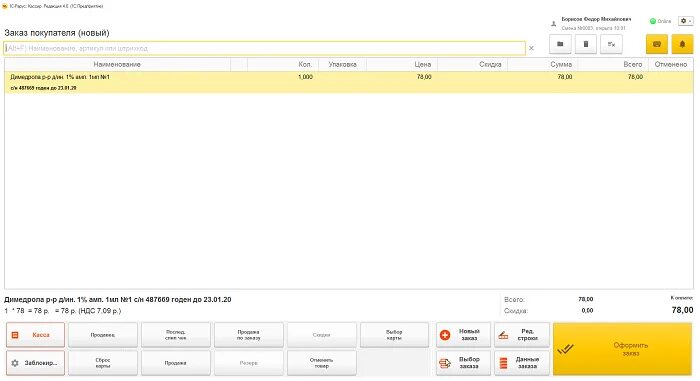Click price cell 78,00 under Цена

(424, 77)
